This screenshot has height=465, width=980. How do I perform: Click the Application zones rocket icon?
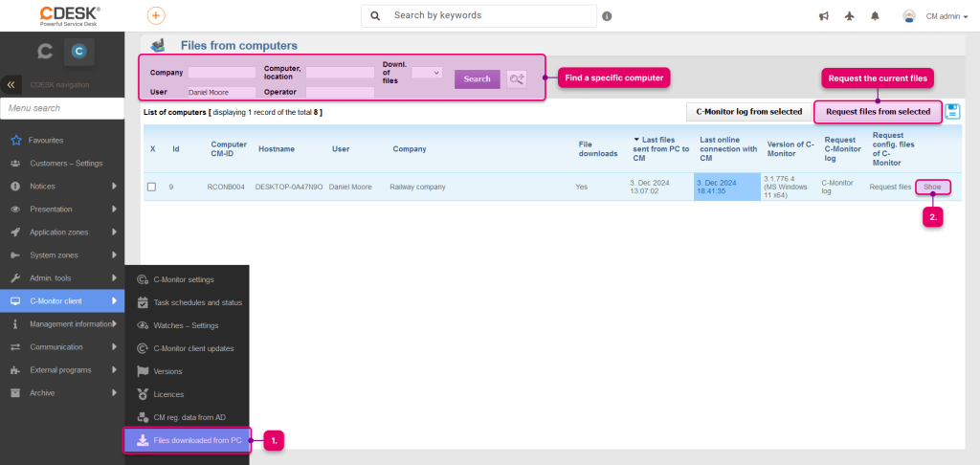15,232
